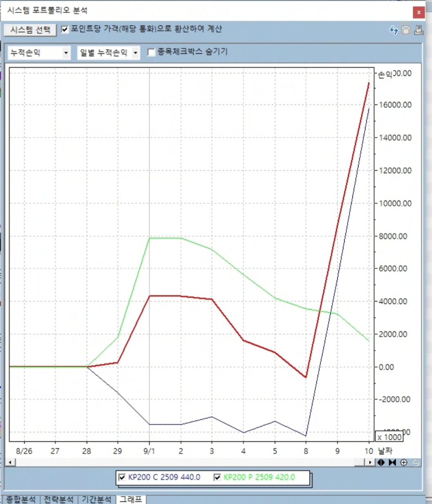Screen dimensions: 432x504
Task: Open the 누적손익 dropdown
Action: click(39, 53)
